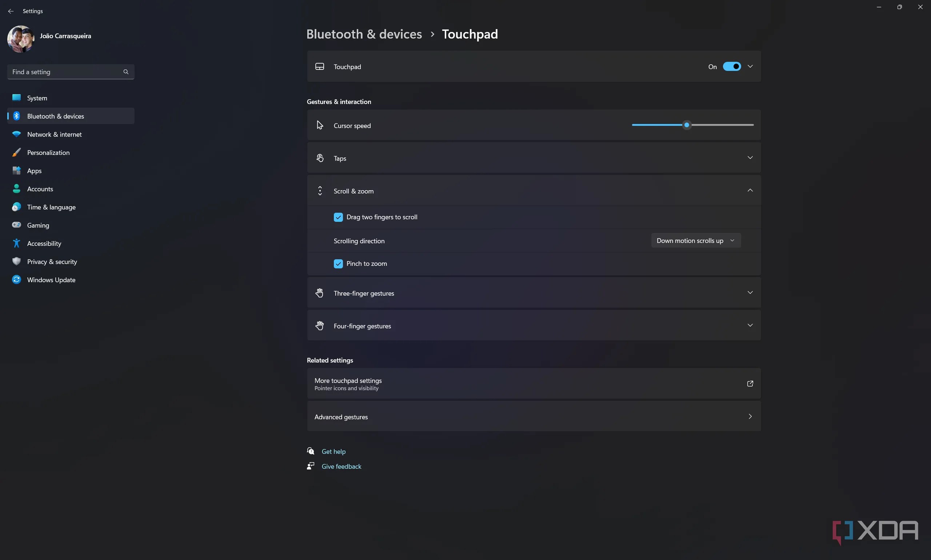Open Windows Update via its icon
Screen dimensions: 931x560
pos(17,280)
